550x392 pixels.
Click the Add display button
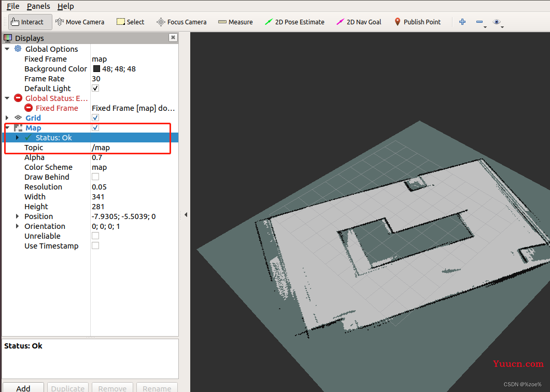(x=23, y=387)
